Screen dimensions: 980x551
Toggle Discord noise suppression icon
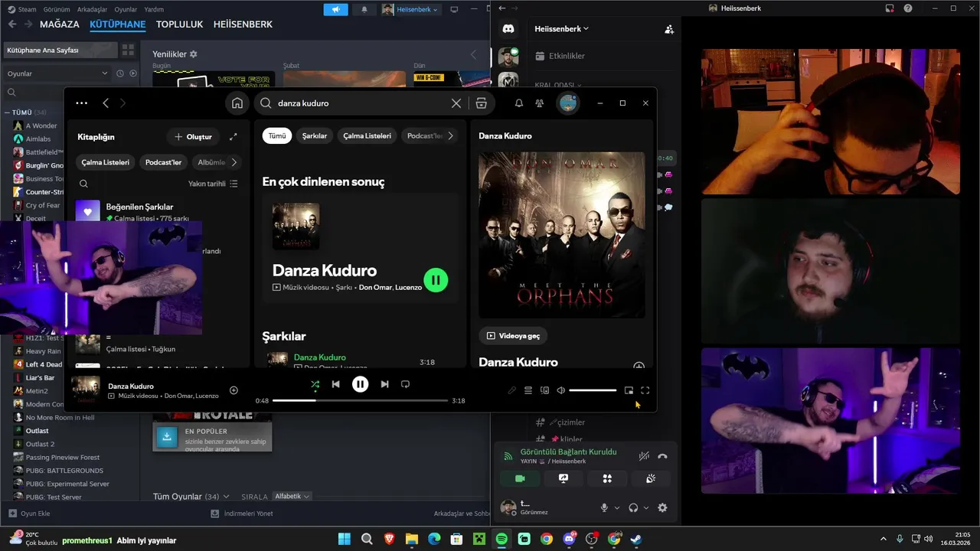point(644,456)
